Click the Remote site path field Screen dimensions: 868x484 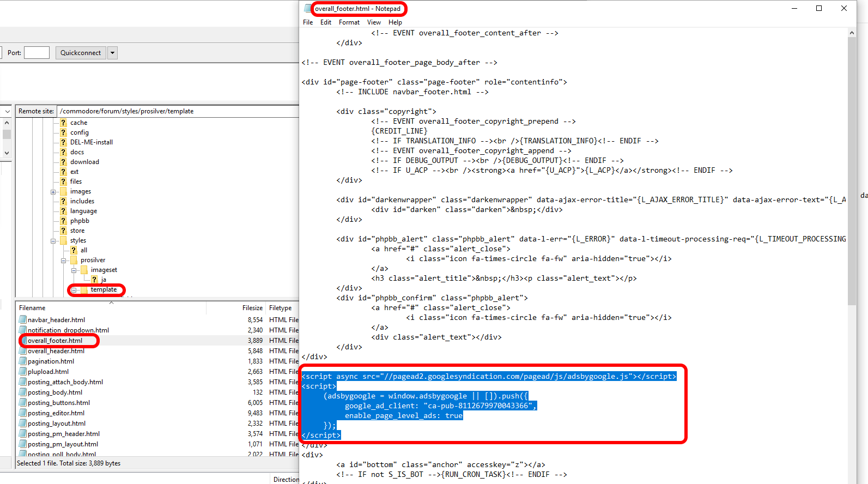[178, 111]
